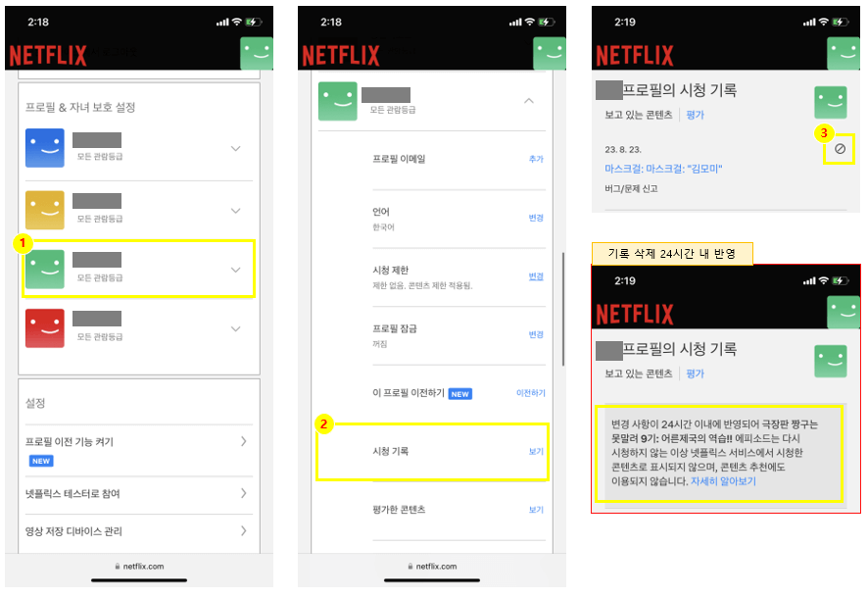Screen dimensions: 868x597
Task: Expand the green profile row chevron
Action: [236, 270]
